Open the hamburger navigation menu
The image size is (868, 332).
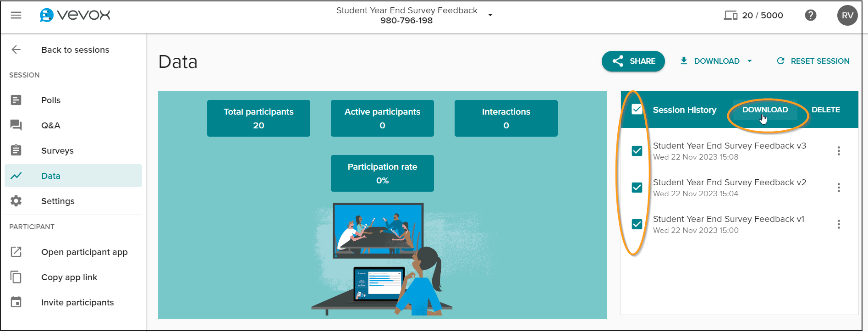[16, 15]
